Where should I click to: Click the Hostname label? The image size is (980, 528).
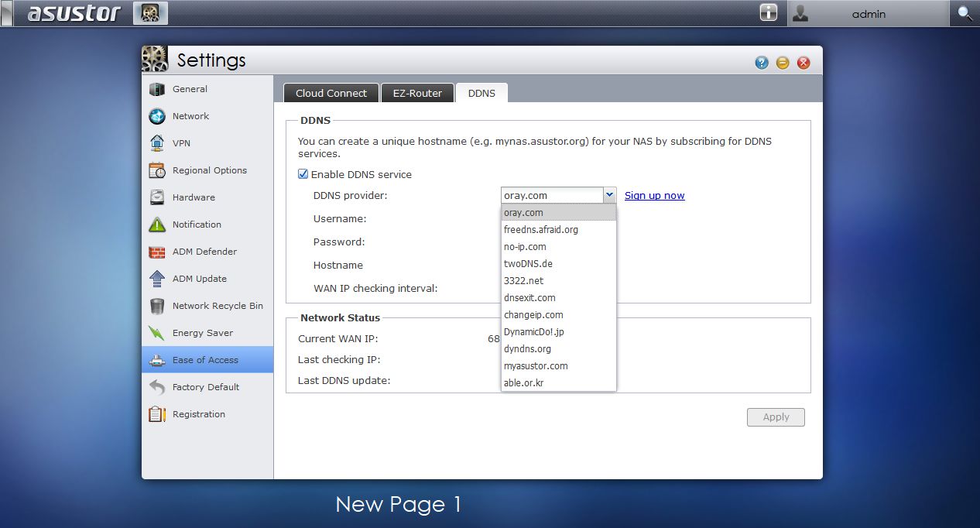click(338, 265)
